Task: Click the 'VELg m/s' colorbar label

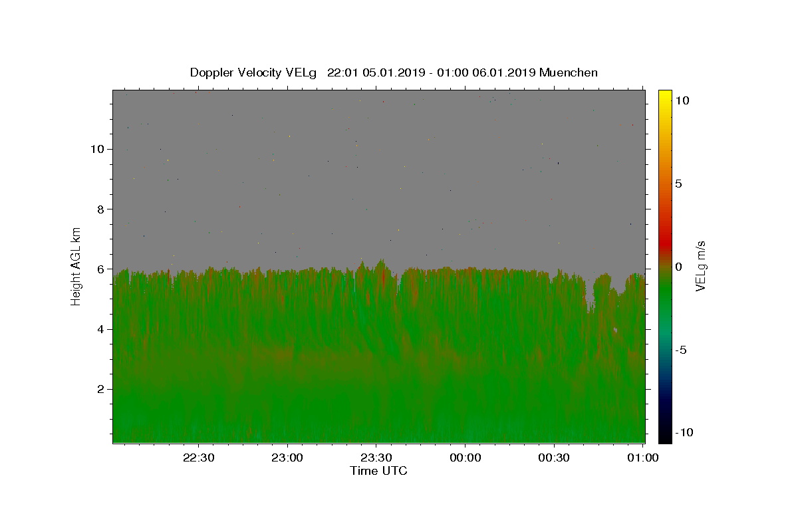Action: 700,266
